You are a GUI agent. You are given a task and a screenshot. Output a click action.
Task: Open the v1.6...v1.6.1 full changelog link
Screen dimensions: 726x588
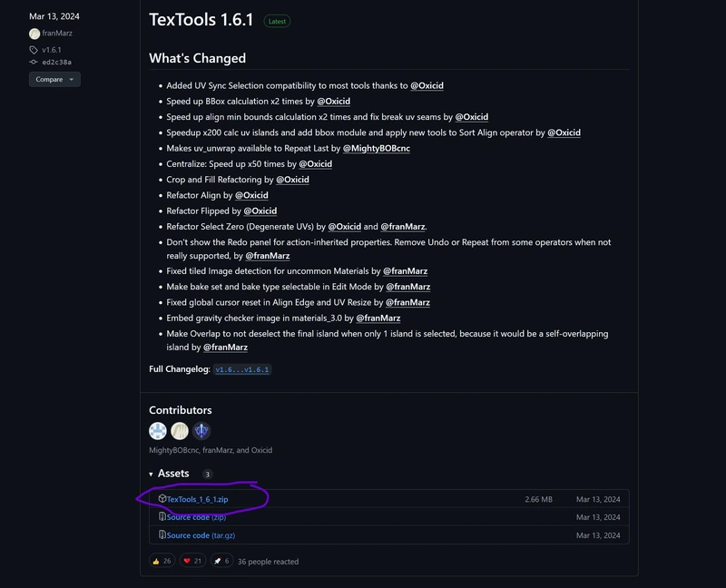coord(242,369)
